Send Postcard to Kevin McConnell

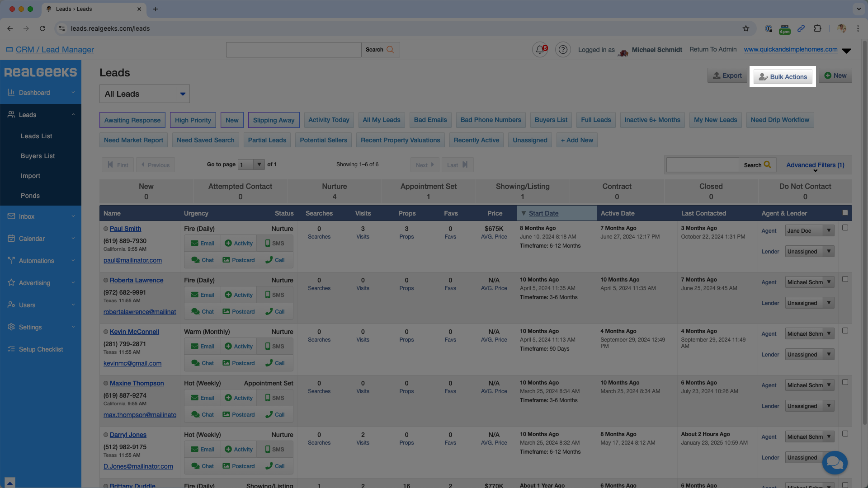point(239,363)
